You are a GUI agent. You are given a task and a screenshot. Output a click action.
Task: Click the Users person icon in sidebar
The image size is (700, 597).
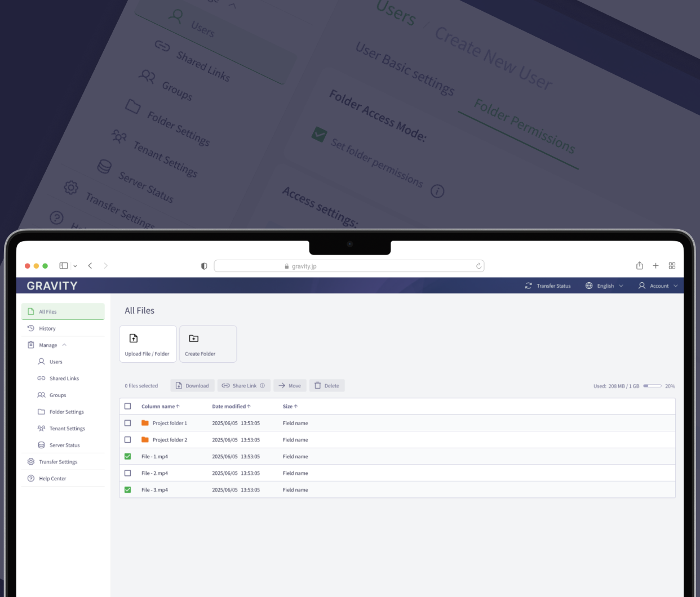tap(41, 362)
